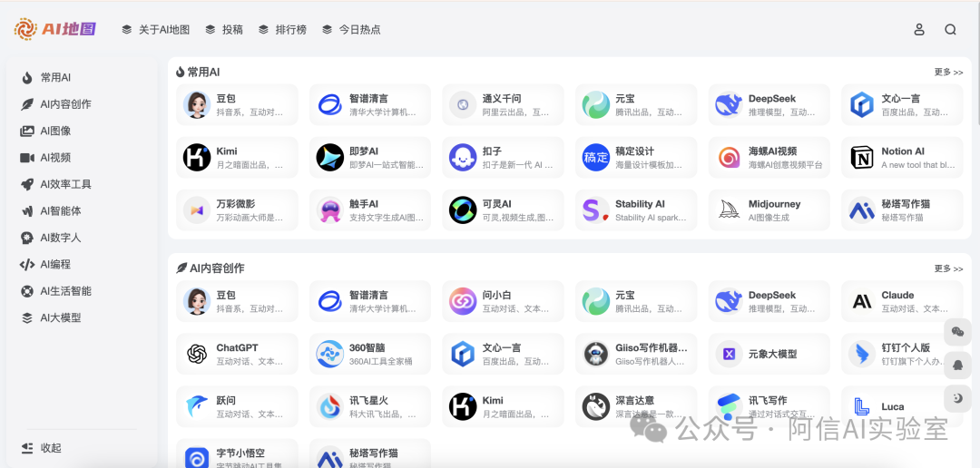
Task: Collapse the sidebar with 收起
Action: click(41, 448)
